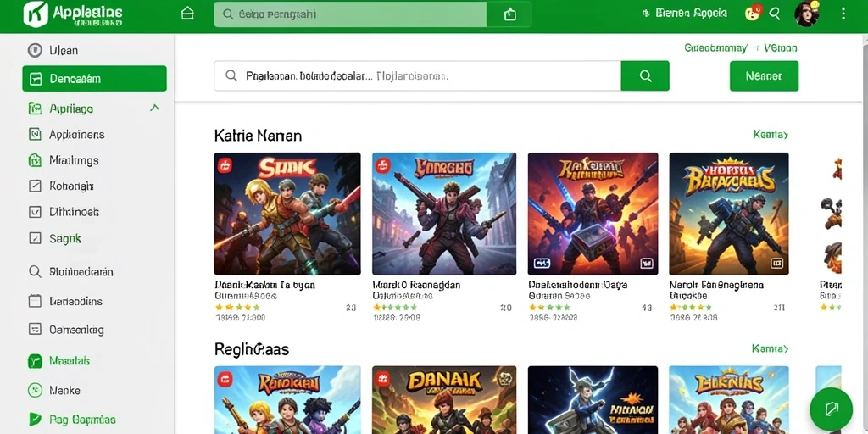This screenshot has height=434, width=868.
Task: Click the home icon in top bar
Action: [187, 14]
